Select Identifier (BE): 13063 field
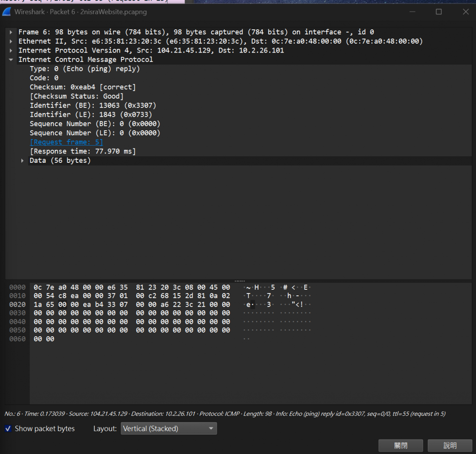The image size is (476, 454). click(x=93, y=105)
